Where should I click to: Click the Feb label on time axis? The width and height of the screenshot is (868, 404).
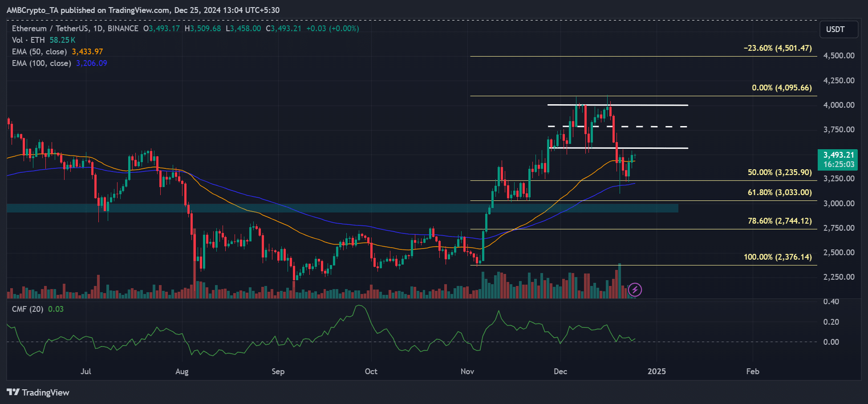click(753, 371)
